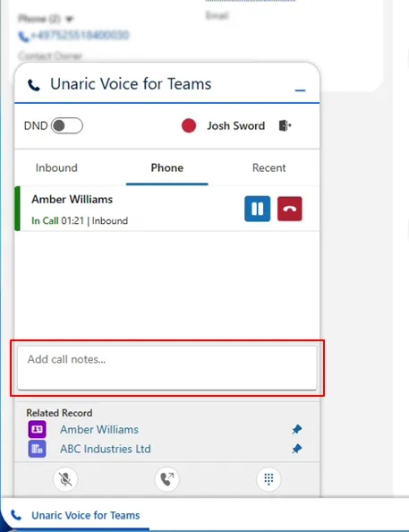Open the dial pad
409x532 pixels.
coord(268,479)
